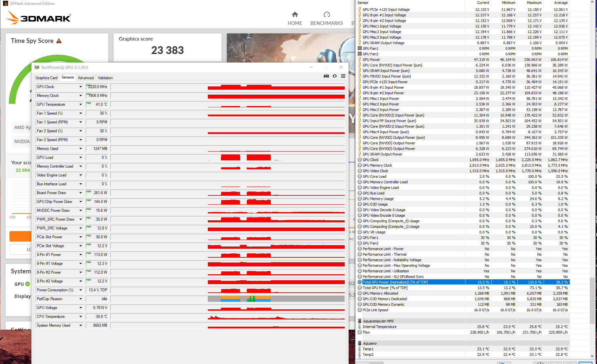This screenshot has width=597, height=364.
Task: Click the 3DMark Benchmarks gauge icon
Action: tap(327, 14)
